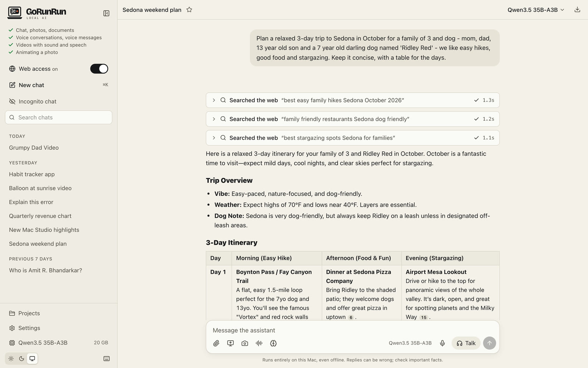Open citation 6 in the Day 1 afternoon cell
588x368 pixels.
[351, 318]
